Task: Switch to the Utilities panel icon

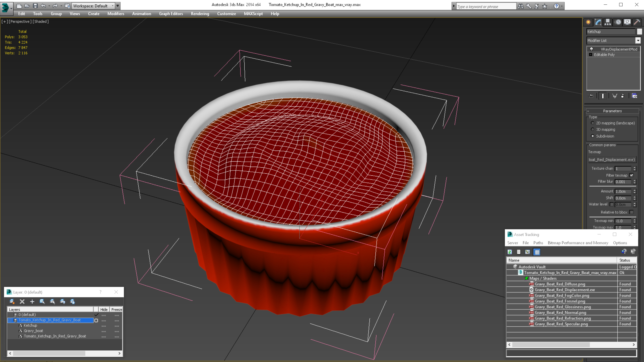Action: point(637,22)
